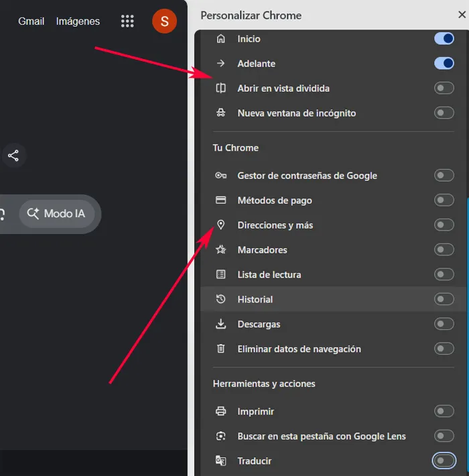Click the incognito icon
The image size is (469, 476).
(x=221, y=113)
